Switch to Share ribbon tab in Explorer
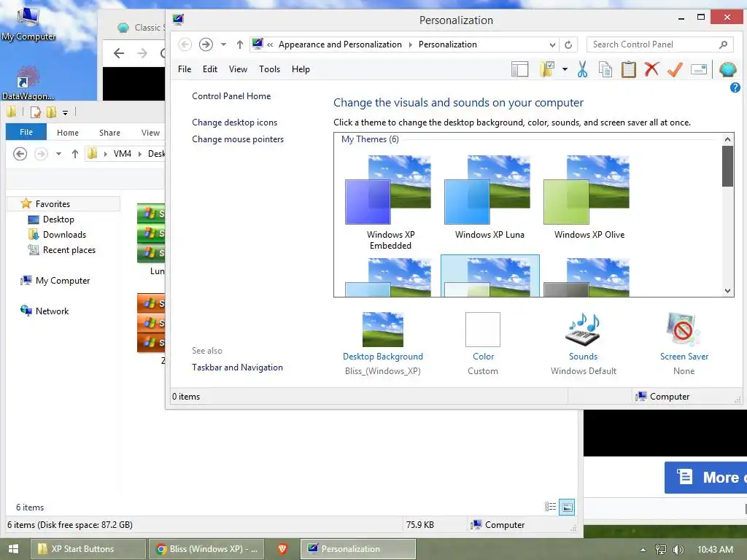747x560 pixels. (x=109, y=133)
